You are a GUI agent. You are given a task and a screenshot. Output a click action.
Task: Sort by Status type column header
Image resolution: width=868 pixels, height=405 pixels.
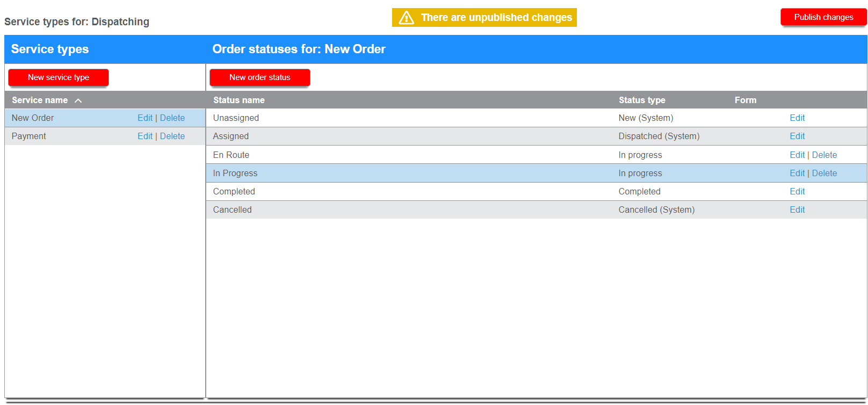point(641,100)
